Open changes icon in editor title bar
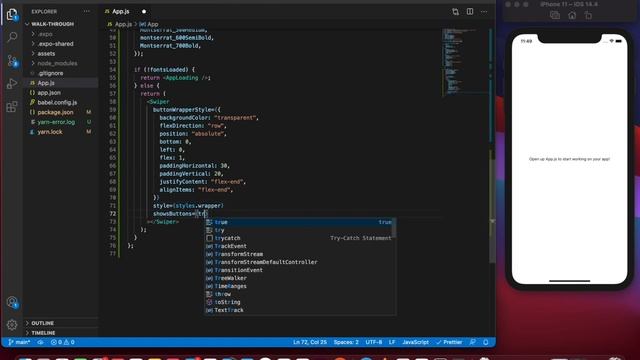Screen dimensions: 640x360 coord(455,12)
